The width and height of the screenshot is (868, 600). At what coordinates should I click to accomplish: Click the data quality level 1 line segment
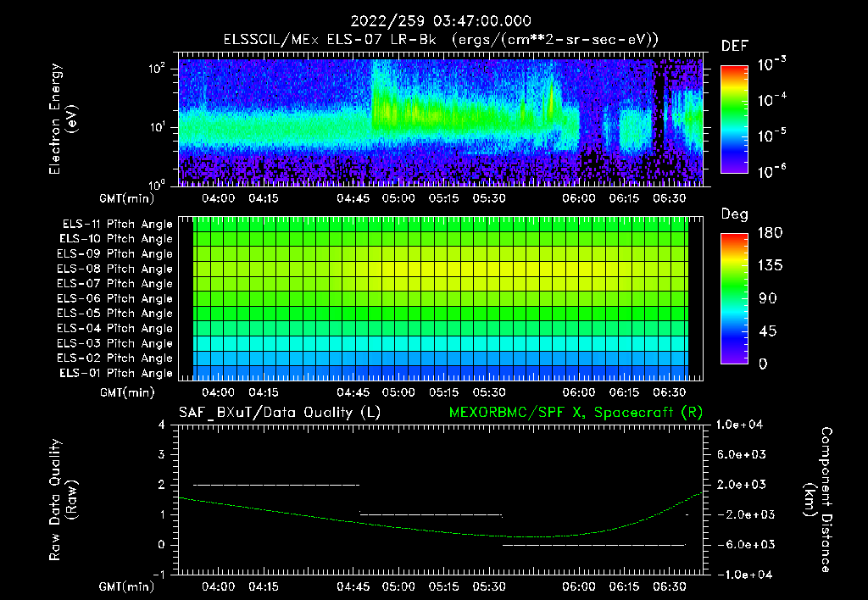(x=431, y=514)
